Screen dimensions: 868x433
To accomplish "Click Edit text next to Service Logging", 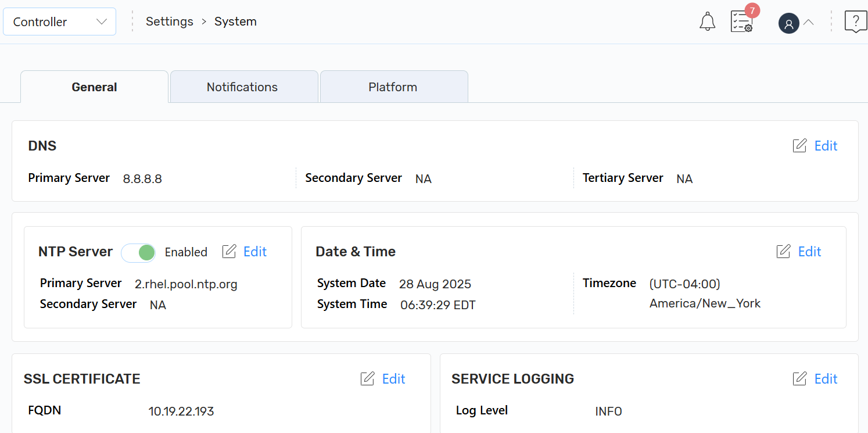I will coord(826,379).
